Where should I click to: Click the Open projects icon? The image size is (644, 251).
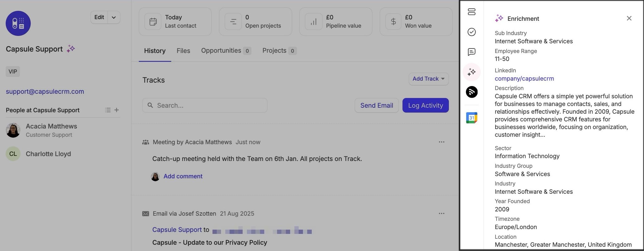[233, 22]
